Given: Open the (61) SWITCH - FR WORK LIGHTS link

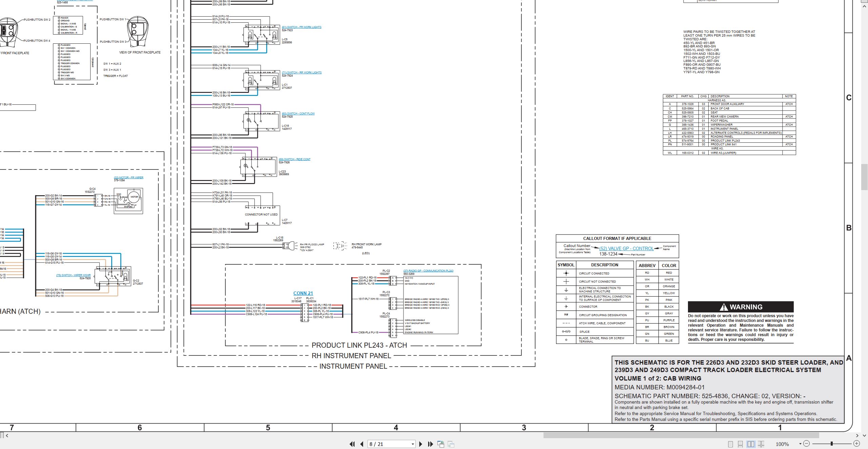Looking at the screenshot, I should [x=301, y=27].
